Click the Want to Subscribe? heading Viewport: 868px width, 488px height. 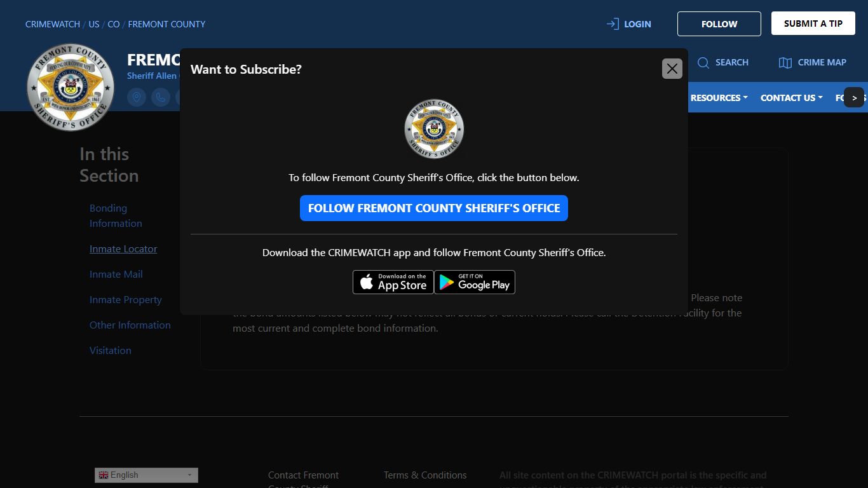(x=246, y=69)
